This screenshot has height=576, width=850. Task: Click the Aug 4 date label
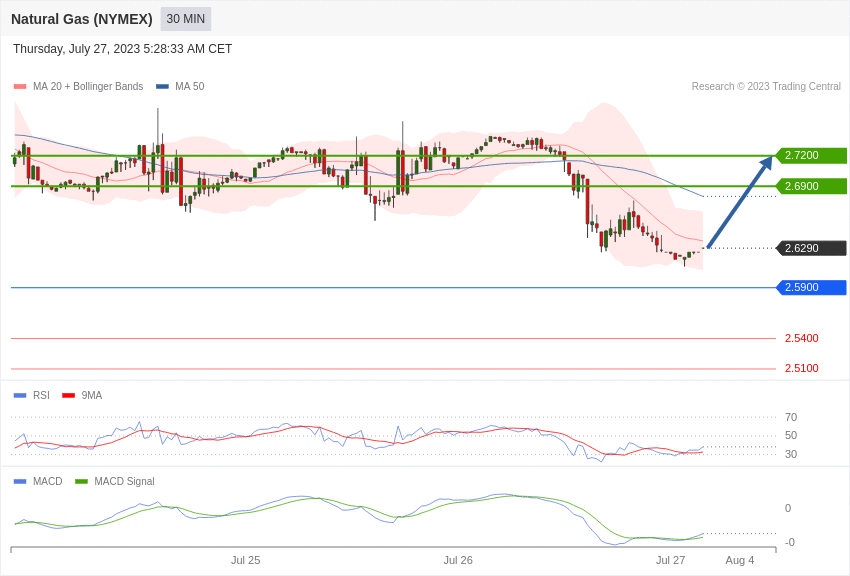coord(740,560)
